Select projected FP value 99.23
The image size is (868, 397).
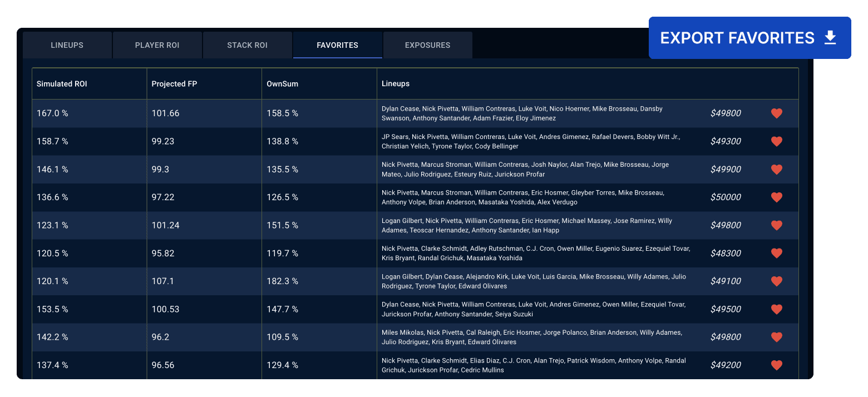pos(163,141)
